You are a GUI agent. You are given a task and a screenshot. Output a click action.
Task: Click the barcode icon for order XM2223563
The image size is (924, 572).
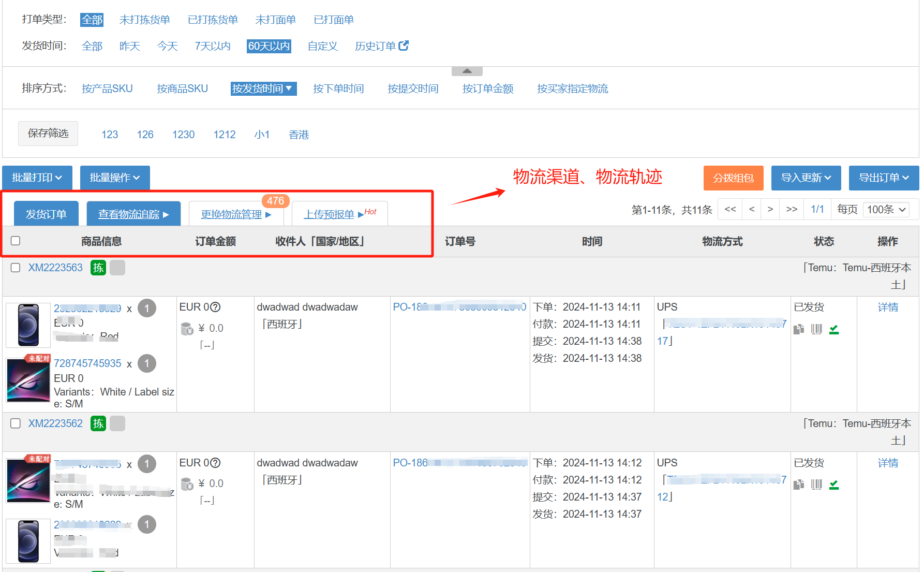tap(817, 329)
